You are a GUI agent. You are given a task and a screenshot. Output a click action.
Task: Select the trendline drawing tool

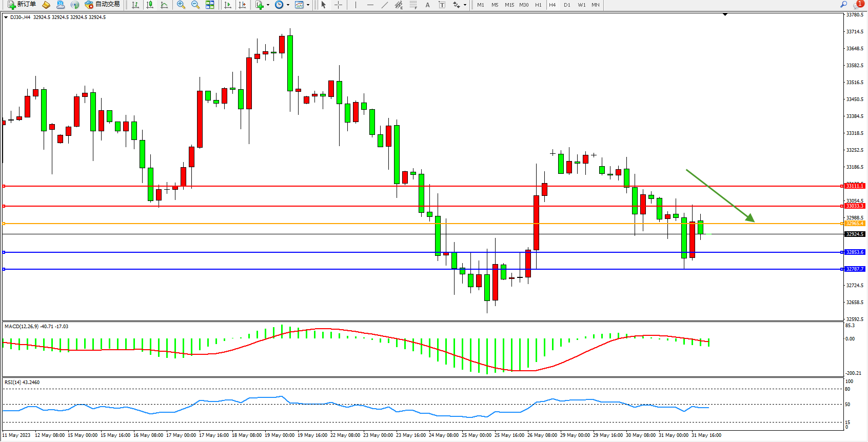[385, 5]
